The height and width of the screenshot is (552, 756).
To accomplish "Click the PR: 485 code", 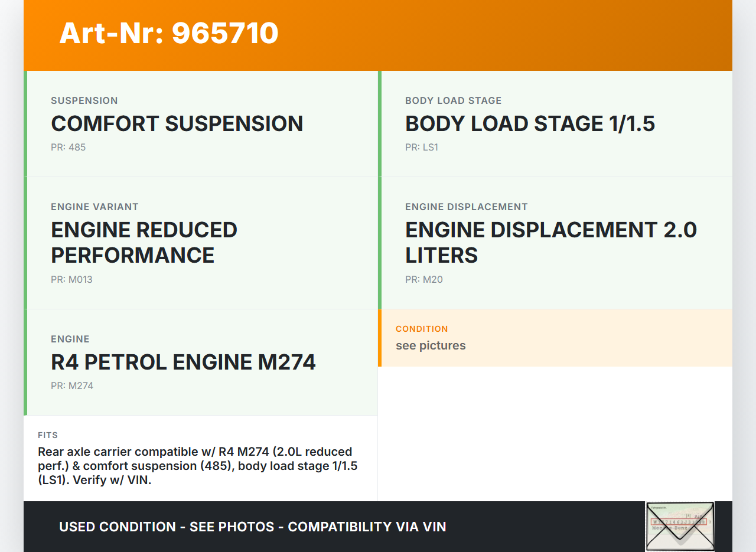I will 68,147.
